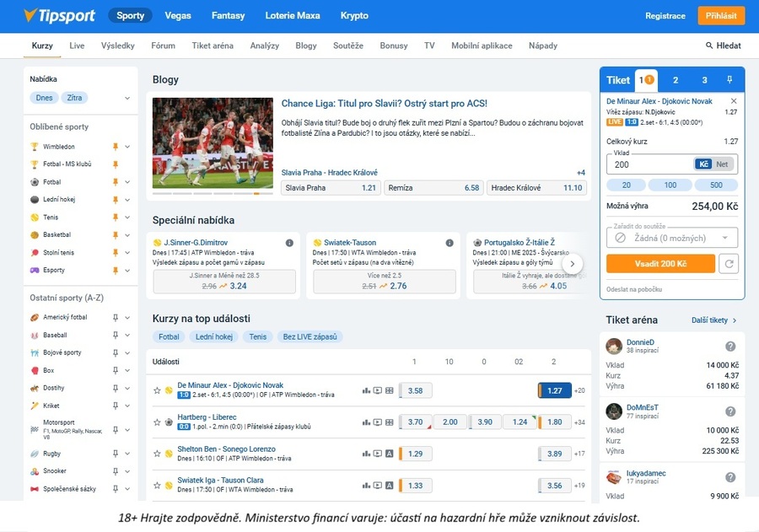Favorite the Hartberg - Liberec match star
Screen dimensions: 759x532
157,422
